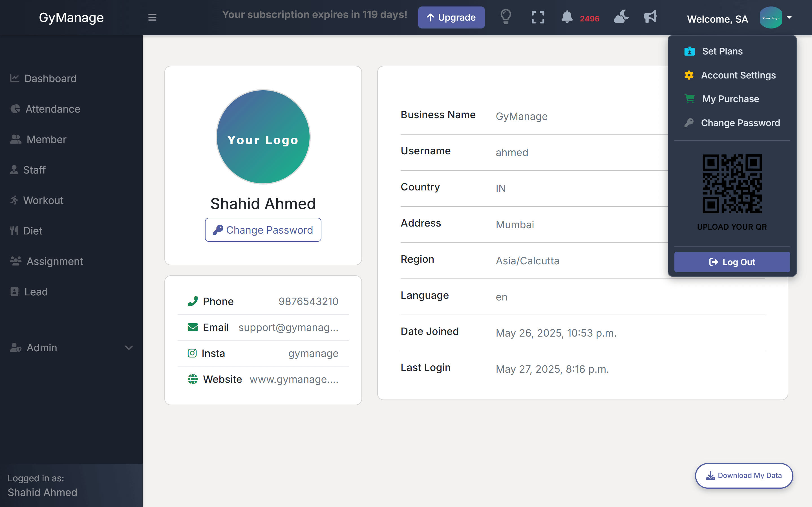The width and height of the screenshot is (812, 507).
Task: Open Staff section
Action: pos(28,170)
